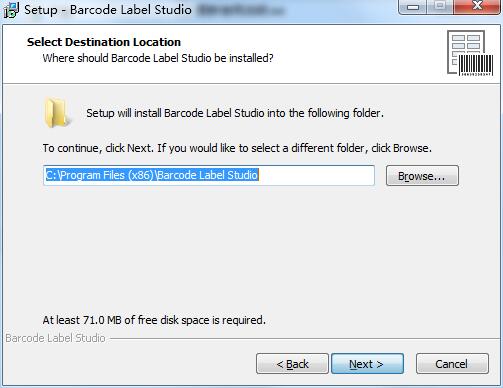Click the 'To continue, click Next' instruction
Screen dimensions: 503x388
pos(237,148)
